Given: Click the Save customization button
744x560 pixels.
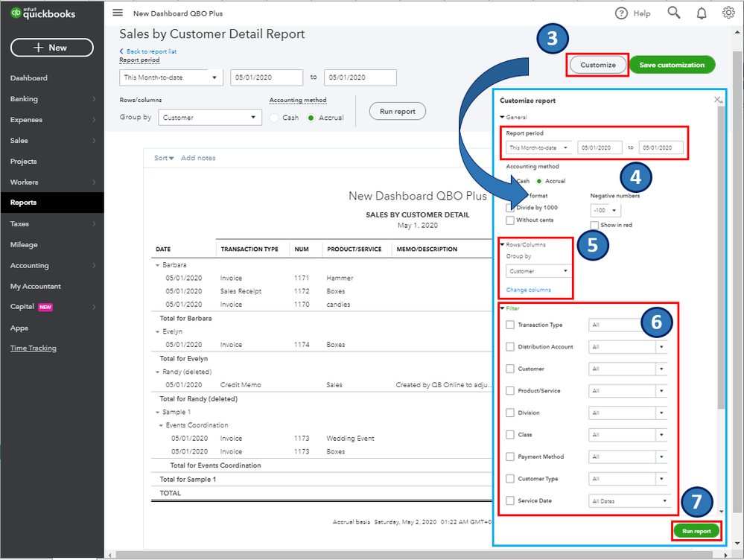Looking at the screenshot, I should click(x=672, y=65).
